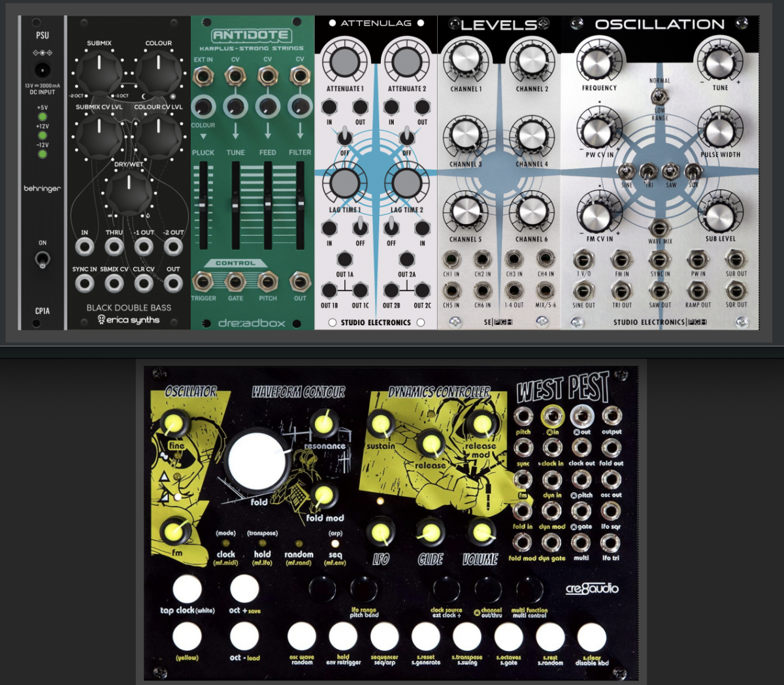Image resolution: width=784 pixels, height=685 pixels.
Task: Click the West Pest tap clock button
Action: click(x=187, y=590)
